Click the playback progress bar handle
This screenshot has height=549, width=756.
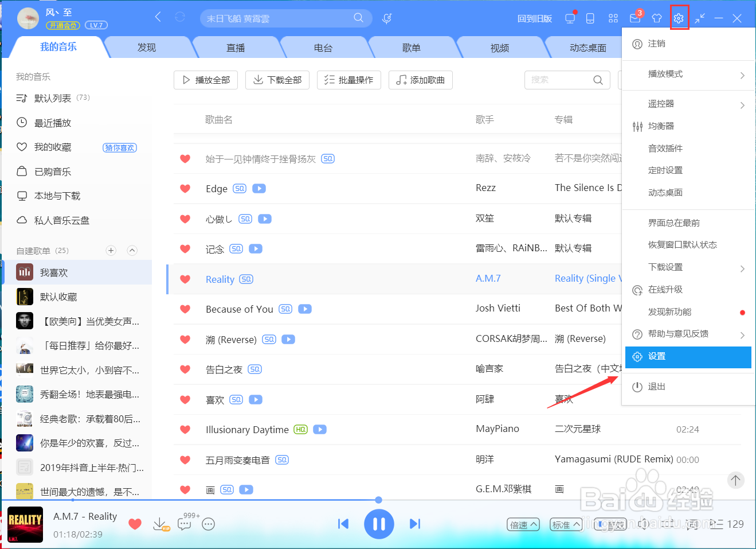[x=378, y=500]
